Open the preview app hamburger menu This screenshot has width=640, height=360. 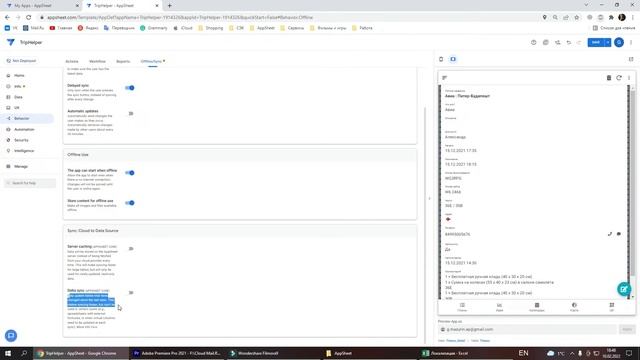444,78
